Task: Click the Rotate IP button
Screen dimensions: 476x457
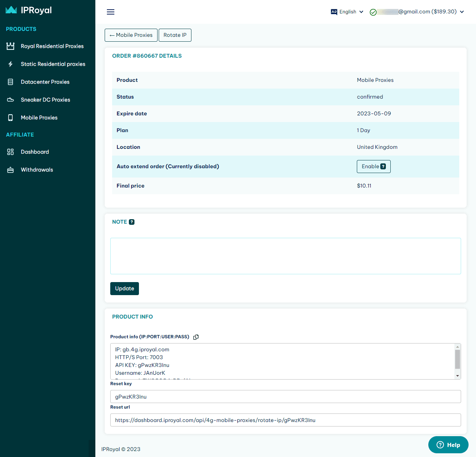Action: 175,35
